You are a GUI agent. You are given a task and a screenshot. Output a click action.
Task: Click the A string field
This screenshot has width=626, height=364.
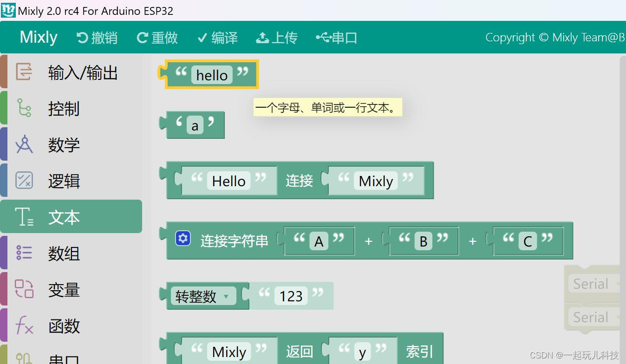319,241
